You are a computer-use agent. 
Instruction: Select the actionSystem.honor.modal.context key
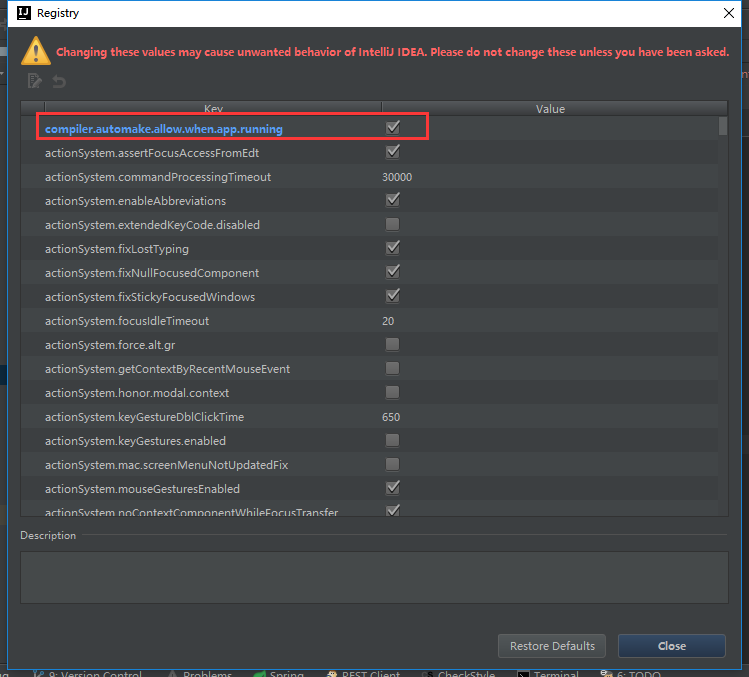click(x=137, y=393)
